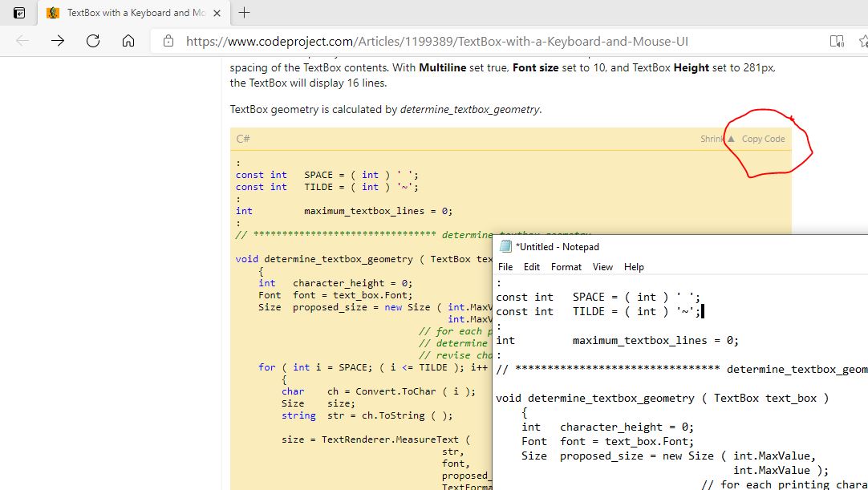Shrink the C# code block
This screenshot has height=490, width=868.
pos(717,139)
